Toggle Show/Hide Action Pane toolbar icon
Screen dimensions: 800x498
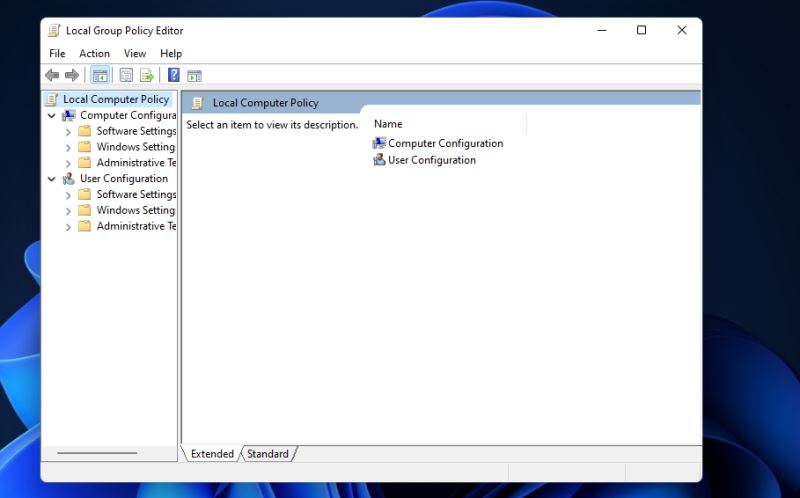click(194, 75)
